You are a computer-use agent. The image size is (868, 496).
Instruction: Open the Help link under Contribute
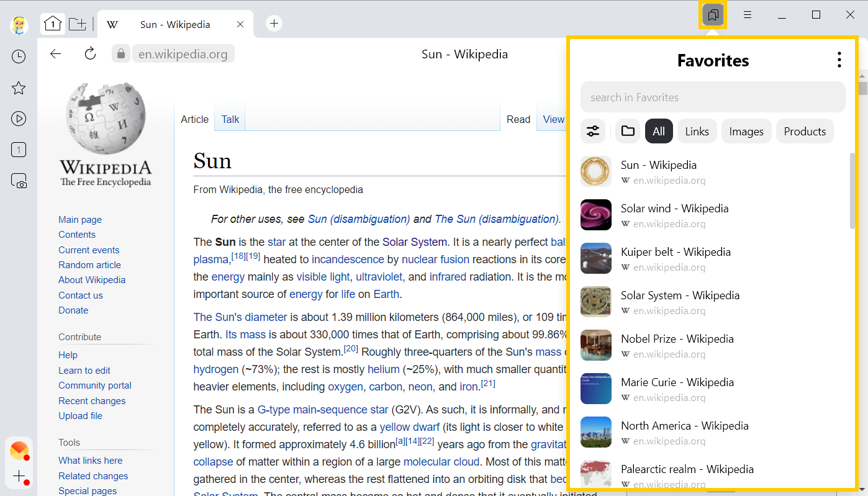(x=68, y=355)
